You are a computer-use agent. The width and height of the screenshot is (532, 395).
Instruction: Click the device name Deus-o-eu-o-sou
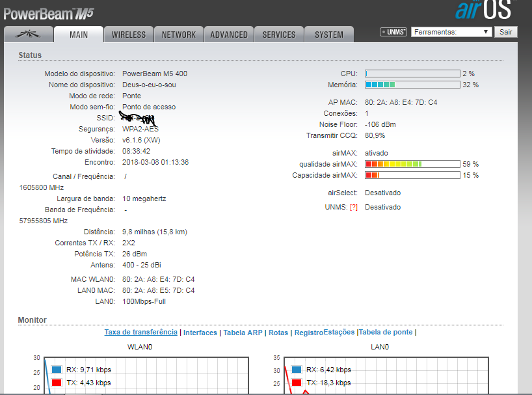tap(149, 85)
